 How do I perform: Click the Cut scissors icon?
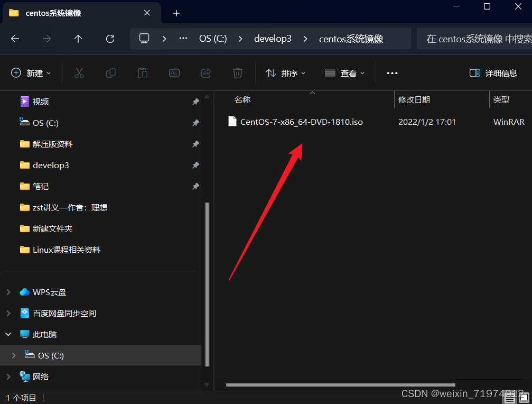pos(79,73)
